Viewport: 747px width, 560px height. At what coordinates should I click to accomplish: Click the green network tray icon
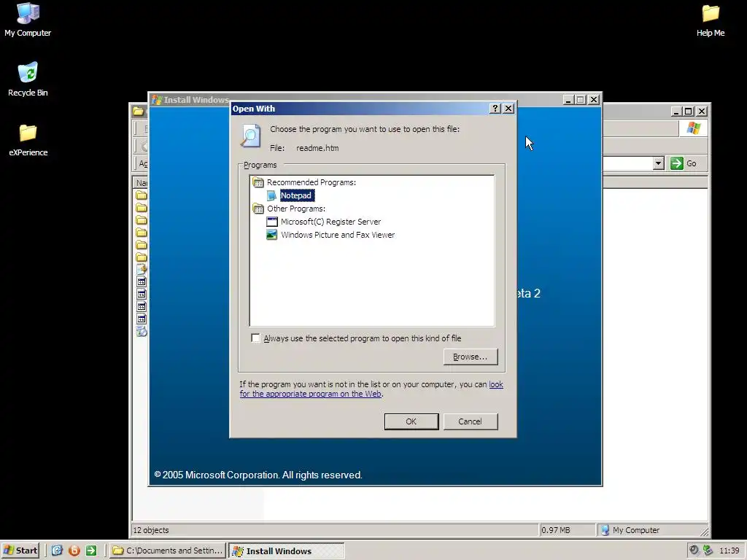click(x=708, y=550)
